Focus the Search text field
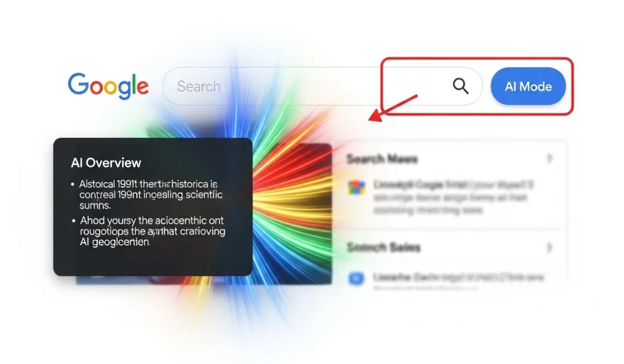The height and width of the screenshot is (364, 624). (x=323, y=86)
